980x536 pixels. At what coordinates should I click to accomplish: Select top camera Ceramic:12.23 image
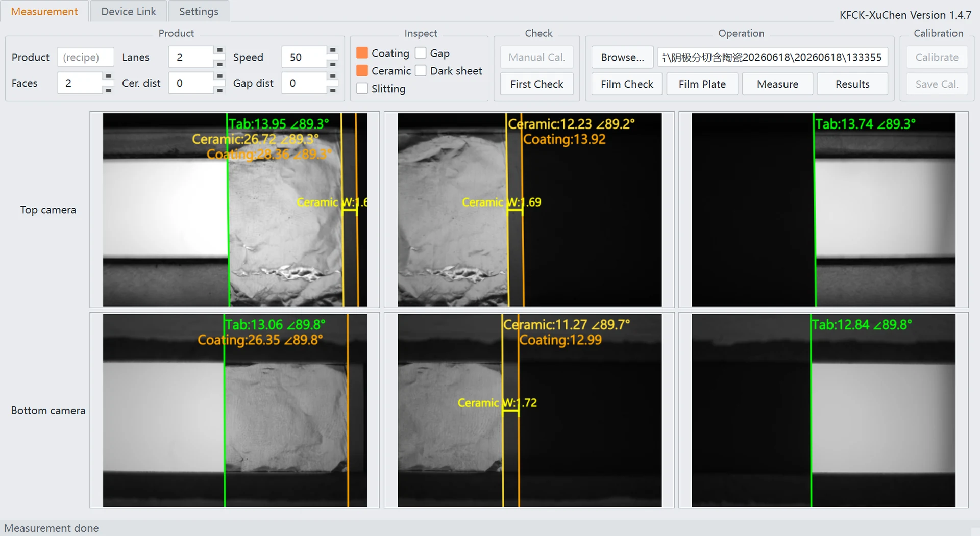click(x=529, y=210)
